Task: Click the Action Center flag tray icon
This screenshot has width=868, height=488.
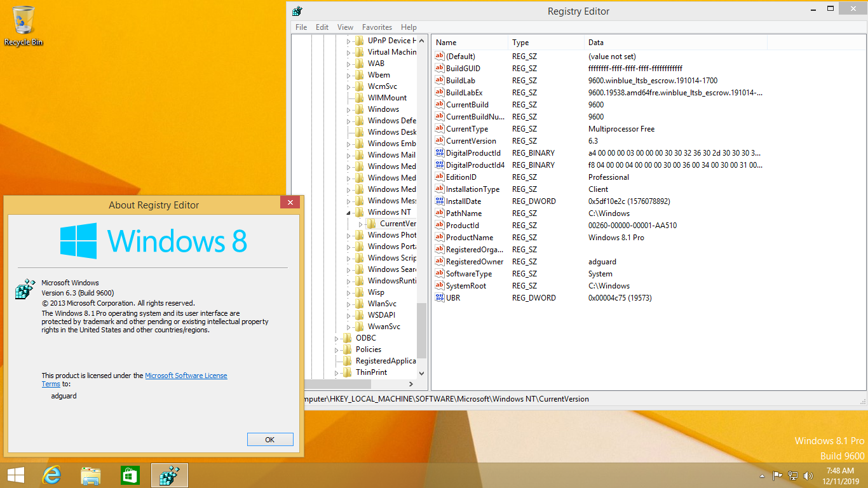Action: tap(777, 475)
